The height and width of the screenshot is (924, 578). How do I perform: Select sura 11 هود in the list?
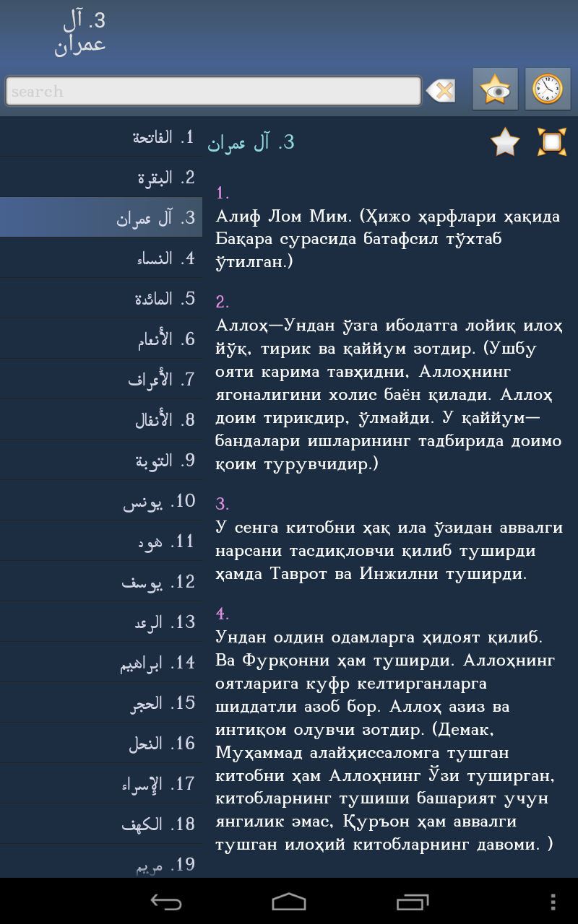[x=101, y=541]
